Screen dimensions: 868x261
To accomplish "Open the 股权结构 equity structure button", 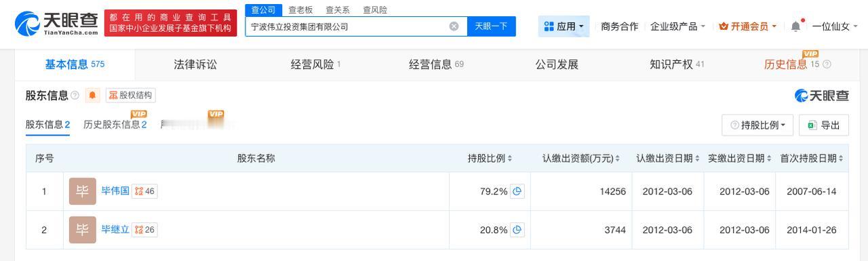I will pos(130,96).
